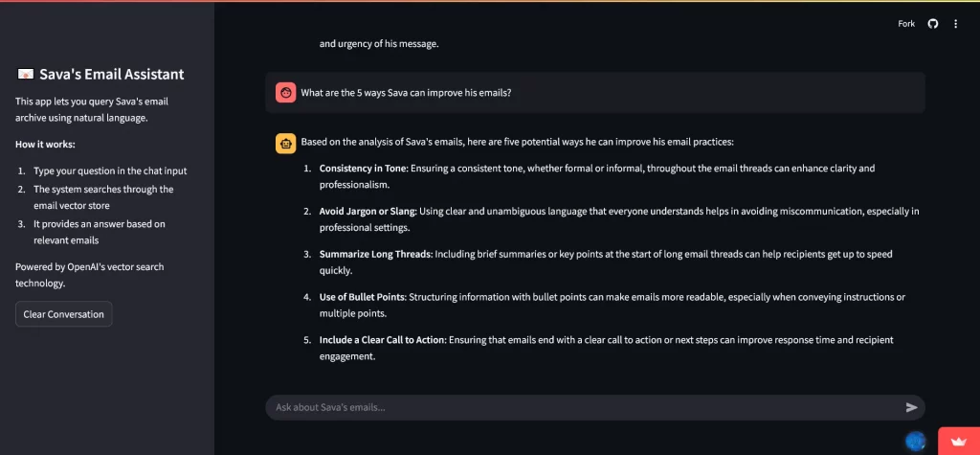This screenshot has height=455, width=980.
Task: Click the user question message bubble
Action: coord(595,93)
